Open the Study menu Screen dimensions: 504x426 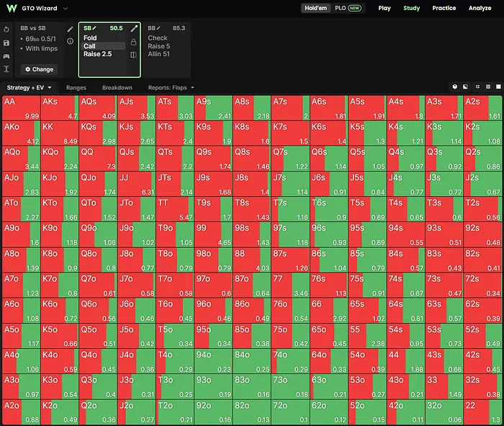pyautogui.click(x=411, y=8)
